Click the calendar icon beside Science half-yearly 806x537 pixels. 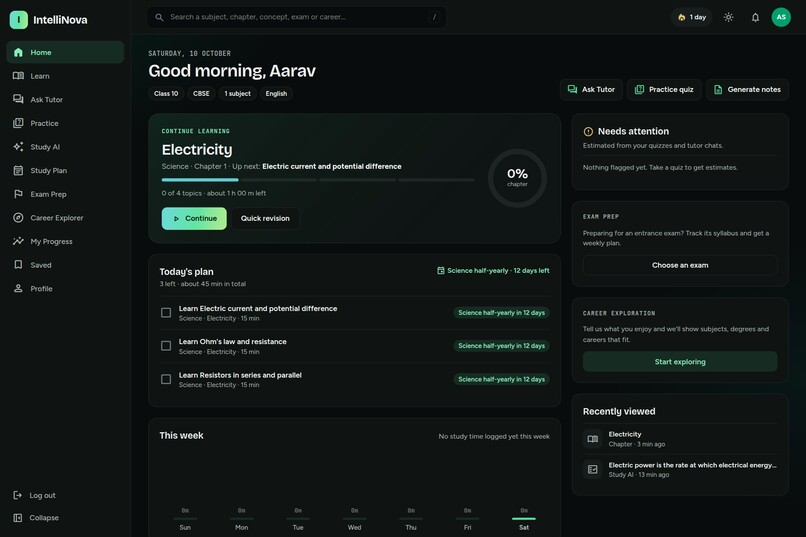coord(441,271)
